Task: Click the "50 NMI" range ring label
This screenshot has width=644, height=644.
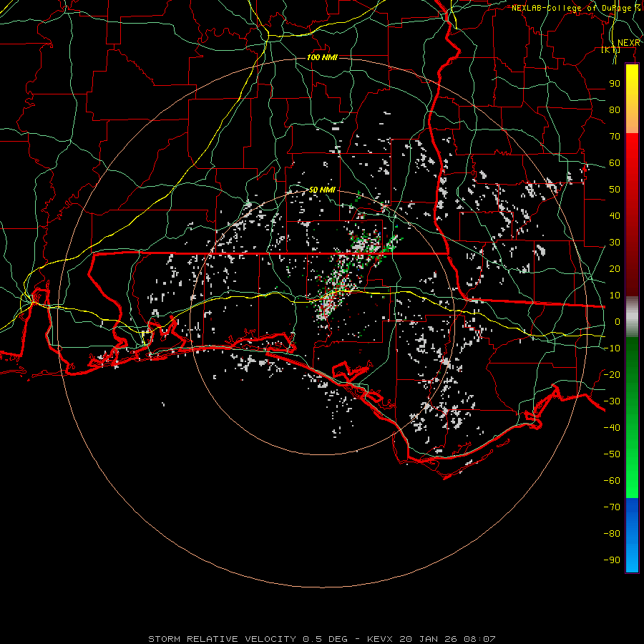Action: (322, 190)
